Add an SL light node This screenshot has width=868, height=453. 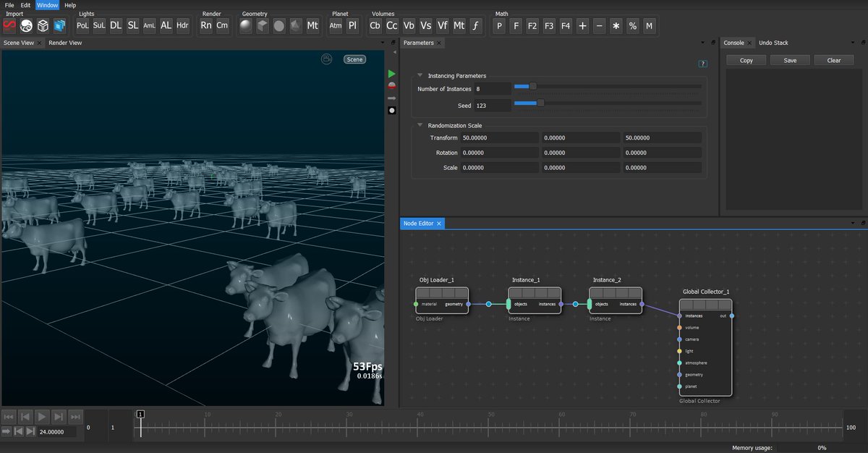point(133,25)
